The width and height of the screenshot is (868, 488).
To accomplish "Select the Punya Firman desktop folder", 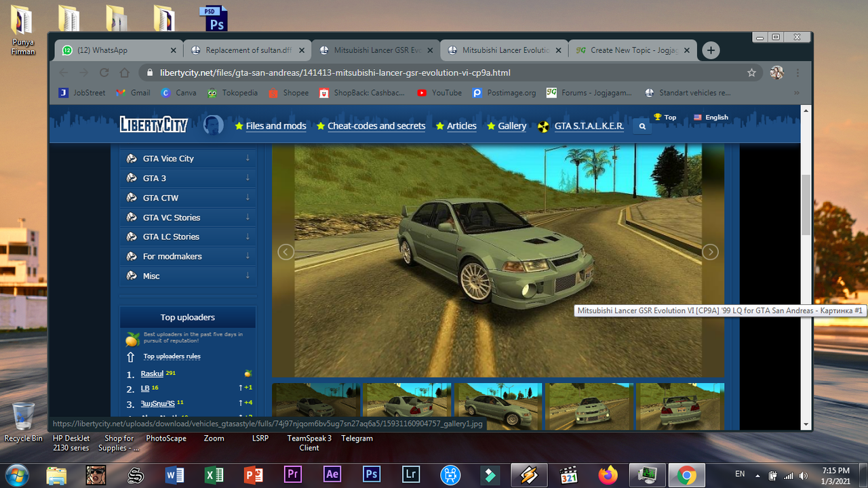I will point(23,30).
